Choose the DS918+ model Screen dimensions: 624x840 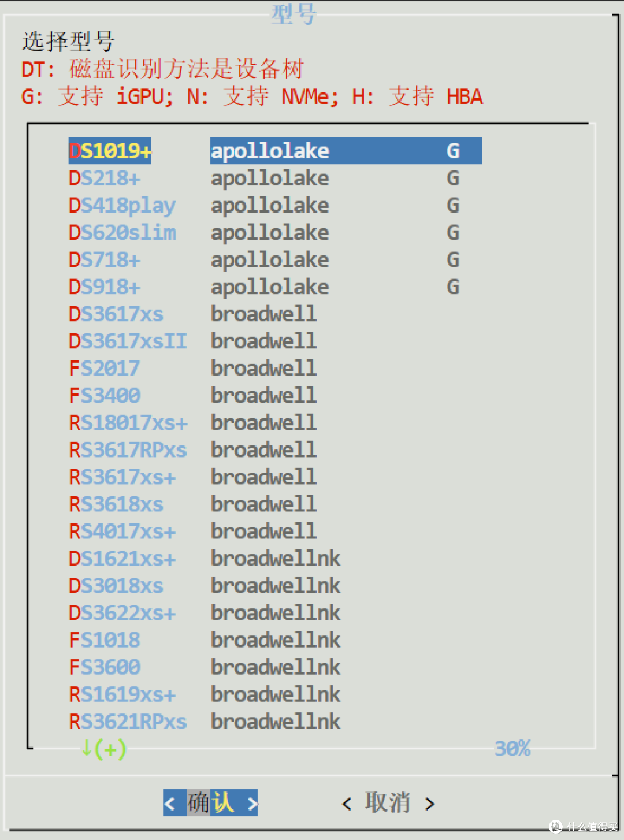click(275, 287)
